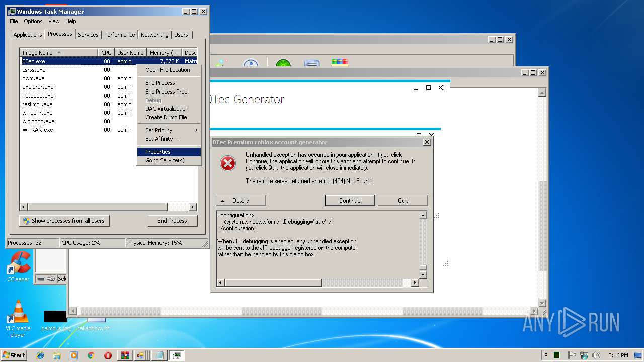Choose Properties from the context menu
This screenshot has height=362, width=644.
pyautogui.click(x=169, y=152)
